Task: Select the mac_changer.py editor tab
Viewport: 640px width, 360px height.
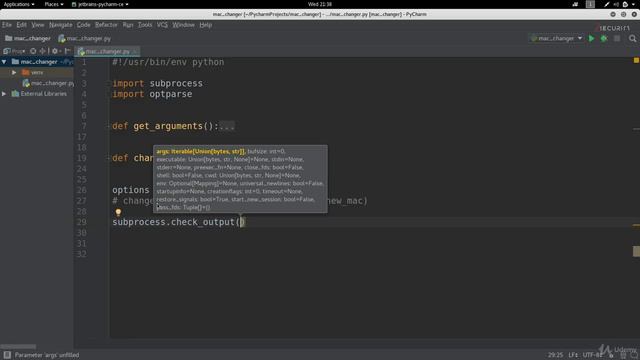Action: click(107, 51)
